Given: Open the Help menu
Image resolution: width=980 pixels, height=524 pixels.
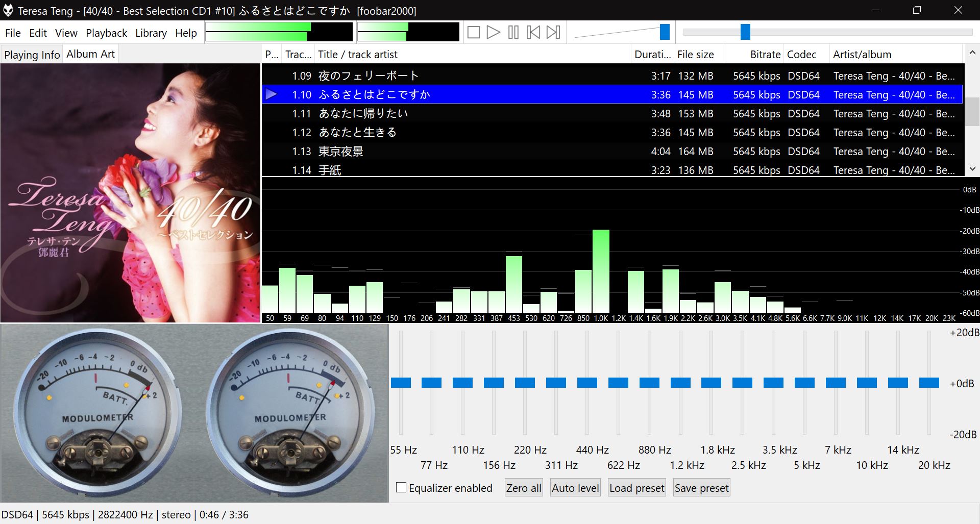Looking at the screenshot, I should tap(186, 33).
